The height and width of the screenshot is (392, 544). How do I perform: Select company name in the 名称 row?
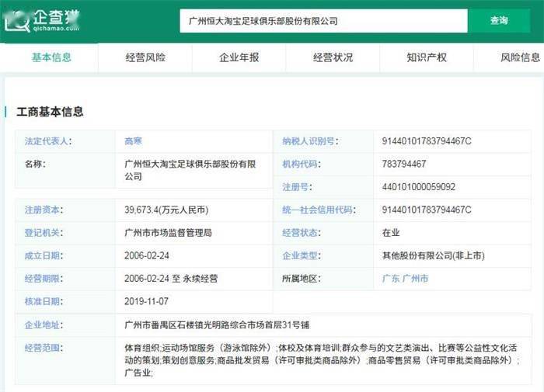coord(190,170)
